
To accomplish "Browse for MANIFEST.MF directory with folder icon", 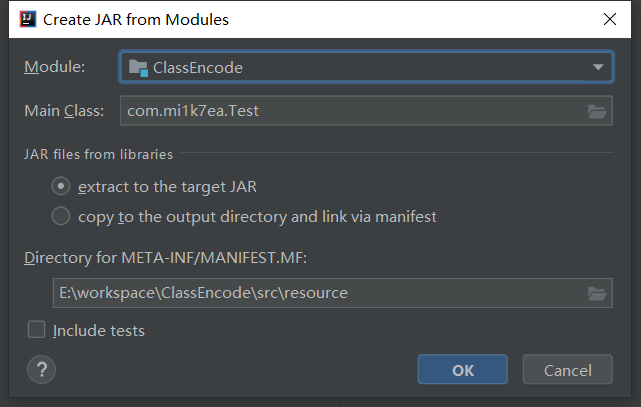I will 597,293.
